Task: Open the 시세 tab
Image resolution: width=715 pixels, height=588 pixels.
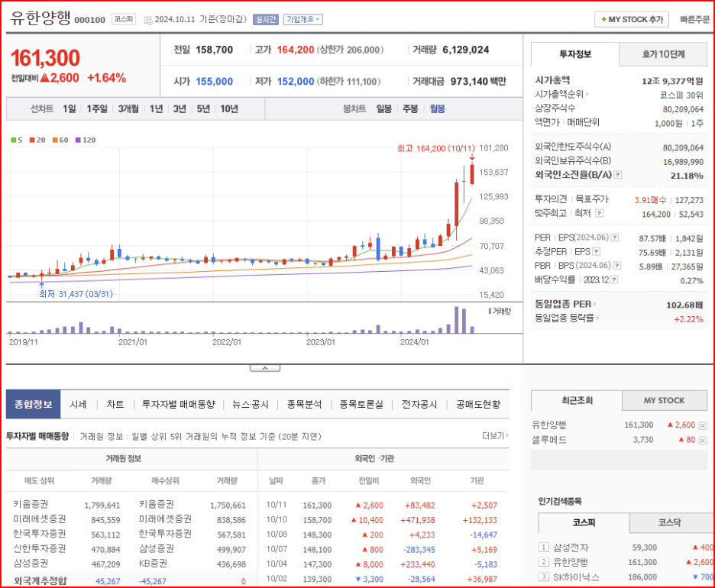Action: (78, 404)
